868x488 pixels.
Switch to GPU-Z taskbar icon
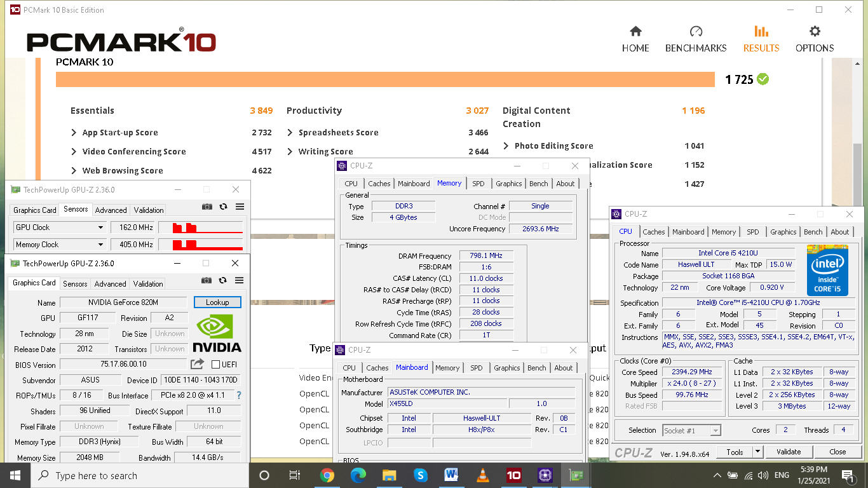click(576, 475)
